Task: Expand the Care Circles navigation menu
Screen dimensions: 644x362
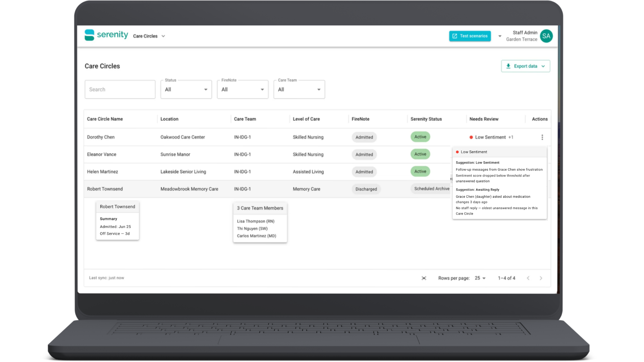Action: point(149,36)
